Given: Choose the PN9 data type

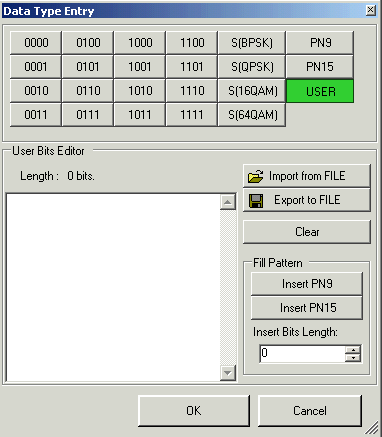Looking at the screenshot, I should point(320,43).
